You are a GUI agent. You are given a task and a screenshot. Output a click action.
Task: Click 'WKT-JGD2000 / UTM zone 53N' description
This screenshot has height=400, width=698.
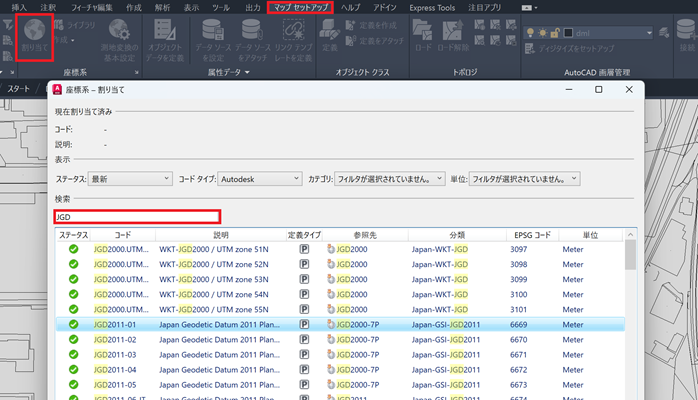214,279
